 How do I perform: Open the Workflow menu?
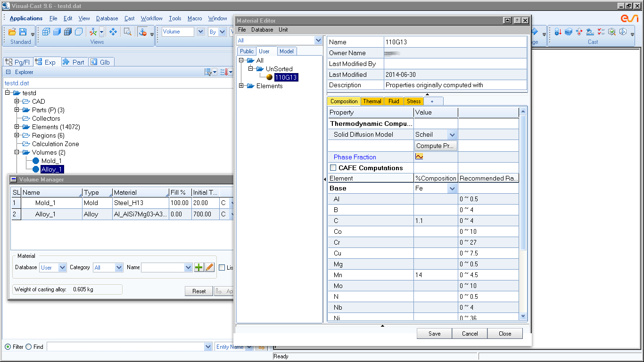click(x=151, y=18)
